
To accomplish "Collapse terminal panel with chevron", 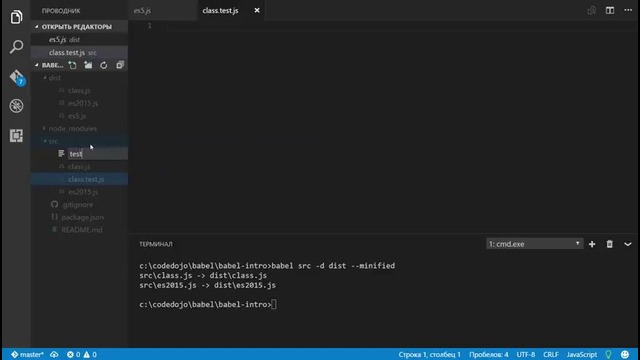I will click(628, 244).
